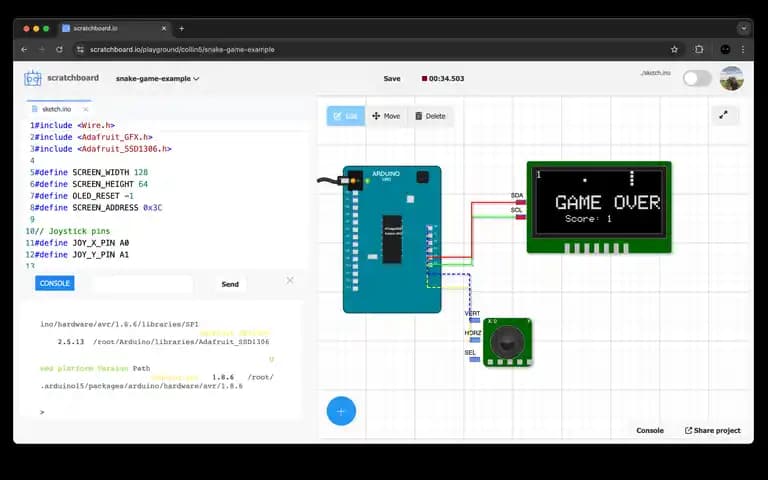Click the line "#define SCREEN_WIDTH 128"
The height and width of the screenshot is (480, 768).
click(91, 172)
